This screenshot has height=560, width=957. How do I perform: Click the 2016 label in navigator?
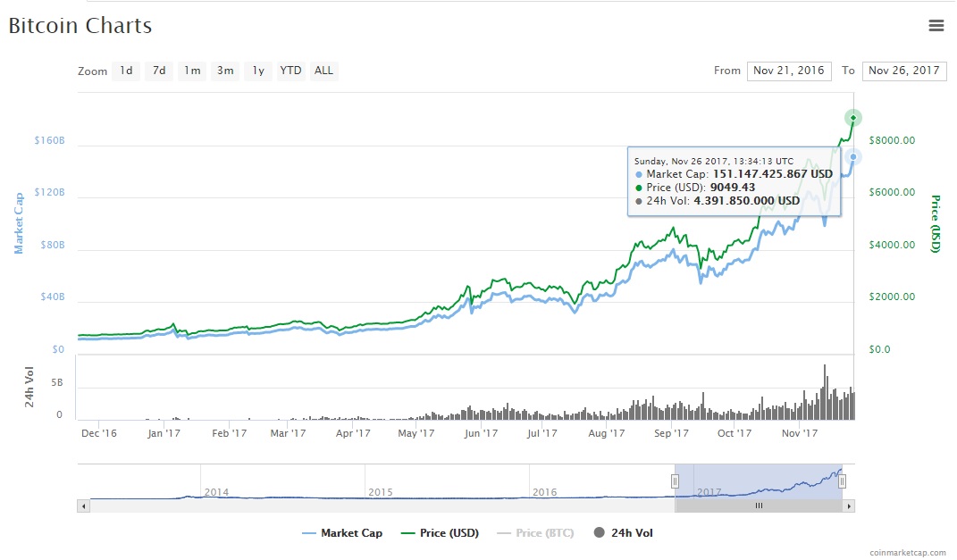(x=544, y=492)
